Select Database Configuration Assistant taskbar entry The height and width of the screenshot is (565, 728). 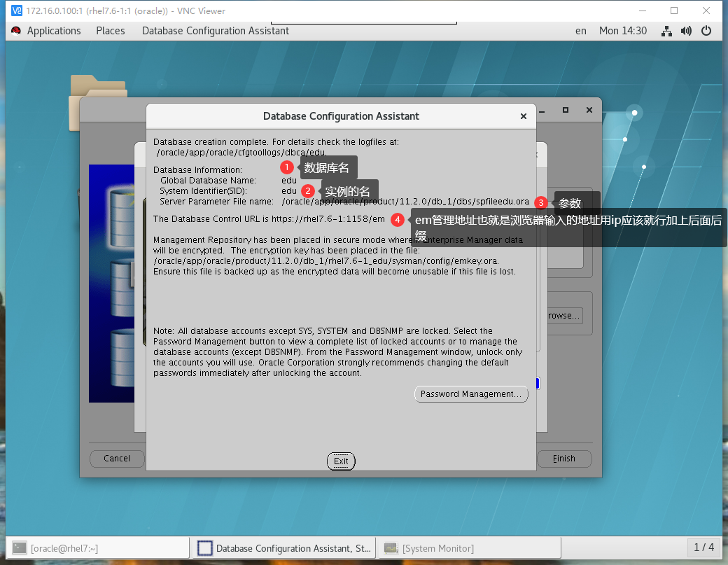pos(283,548)
